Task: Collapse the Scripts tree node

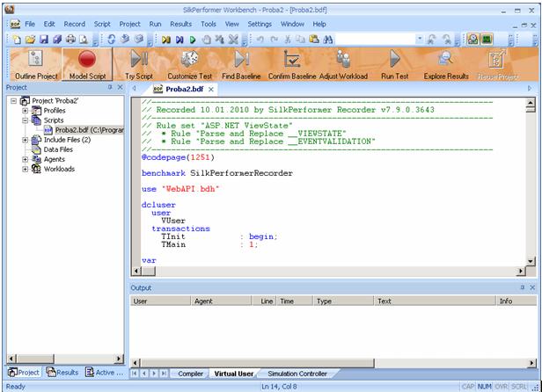Action: tap(25, 120)
